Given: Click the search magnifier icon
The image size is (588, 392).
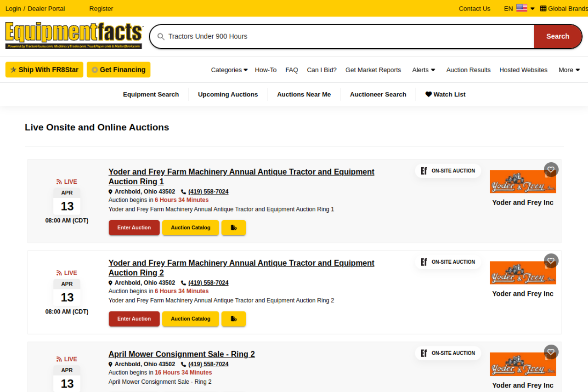Looking at the screenshot, I should pyautogui.click(x=161, y=36).
